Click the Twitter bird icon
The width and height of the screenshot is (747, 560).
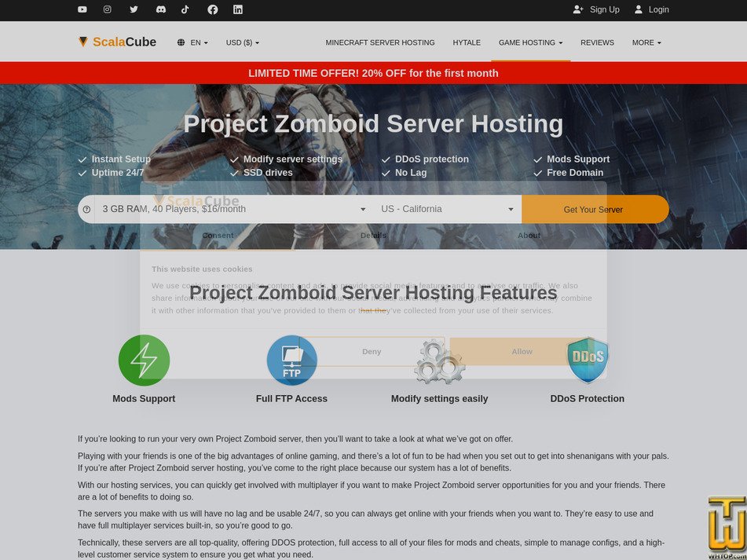(134, 9)
